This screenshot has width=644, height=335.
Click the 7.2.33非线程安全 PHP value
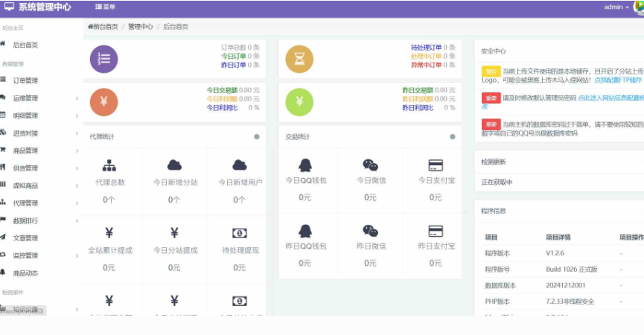pyautogui.click(x=570, y=301)
